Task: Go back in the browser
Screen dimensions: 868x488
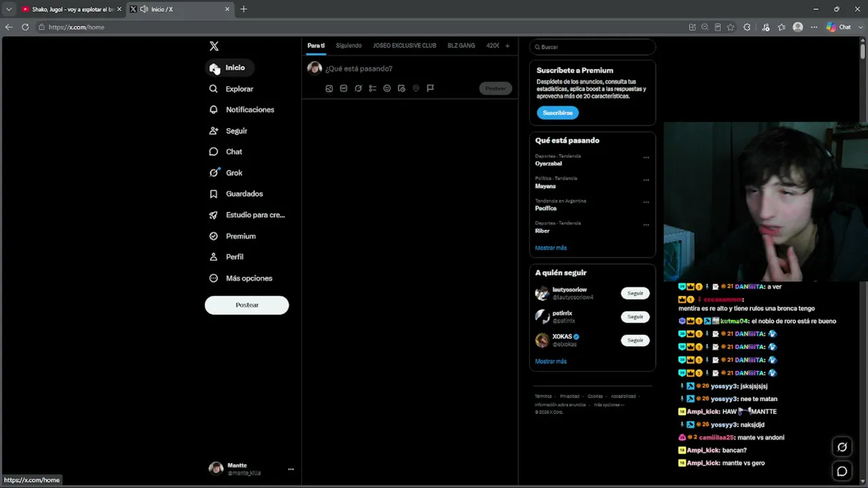Action: [x=9, y=27]
